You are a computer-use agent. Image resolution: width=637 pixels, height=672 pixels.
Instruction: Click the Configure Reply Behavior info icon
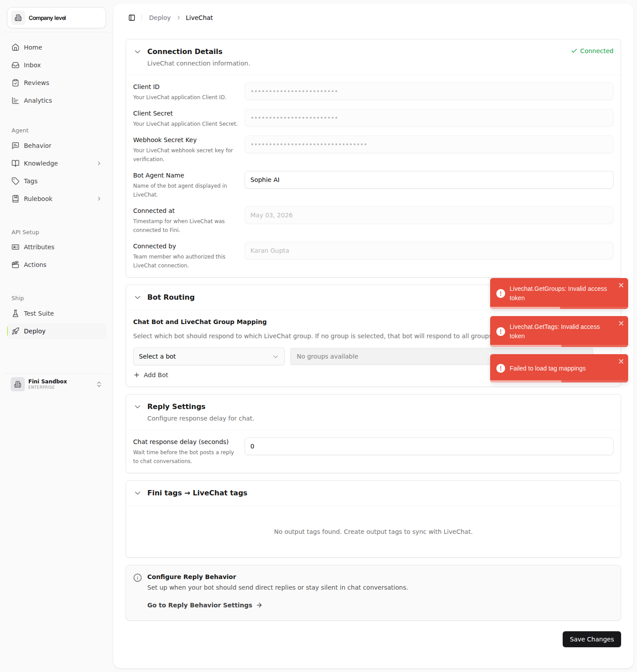click(x=138, y=578)
